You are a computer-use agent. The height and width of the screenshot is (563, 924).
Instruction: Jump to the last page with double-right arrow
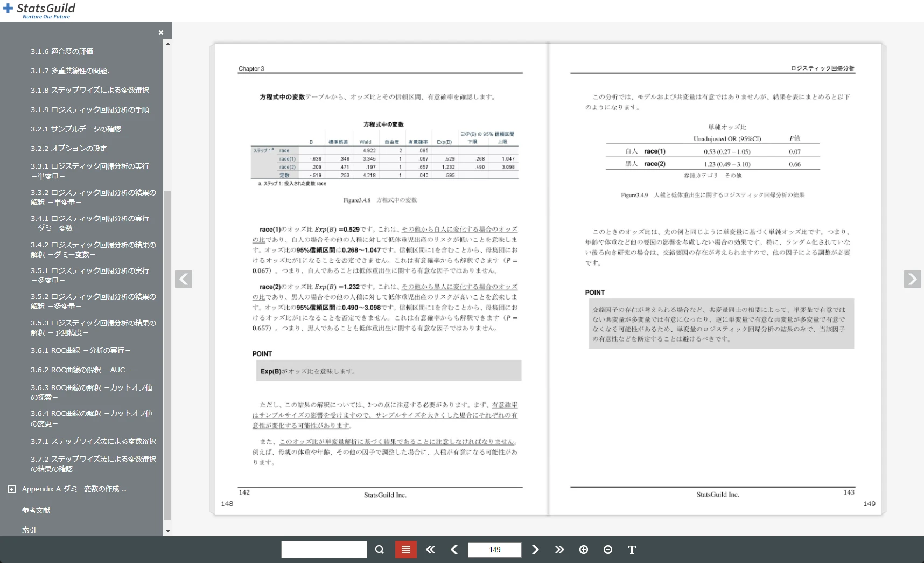(x=559, y=550)
